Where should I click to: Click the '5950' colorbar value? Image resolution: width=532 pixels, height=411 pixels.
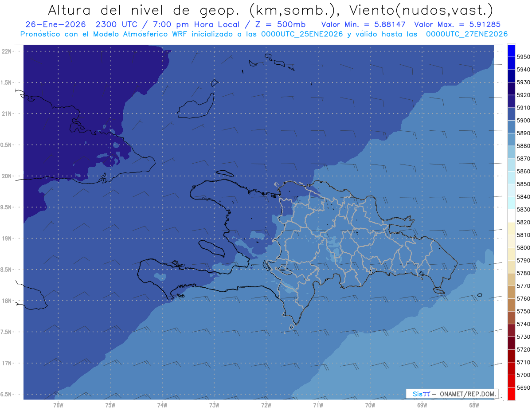523,57
